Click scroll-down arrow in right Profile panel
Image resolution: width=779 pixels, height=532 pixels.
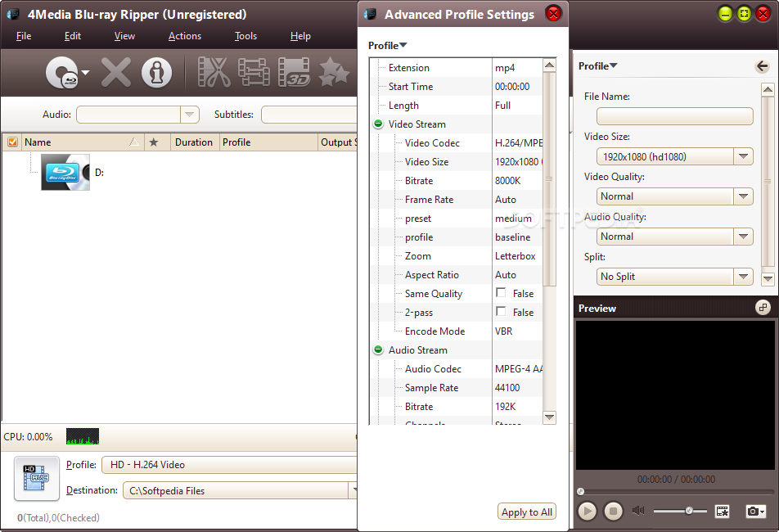point(768,278)
